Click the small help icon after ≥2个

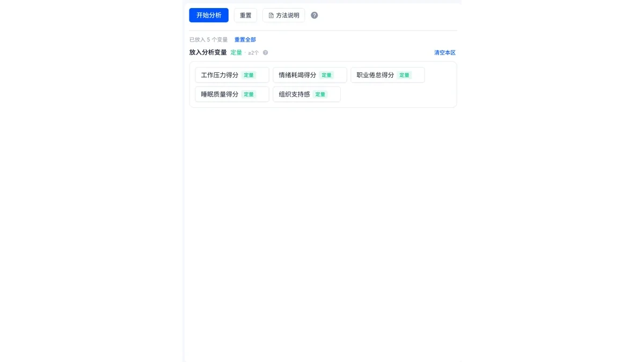[265, 53]
